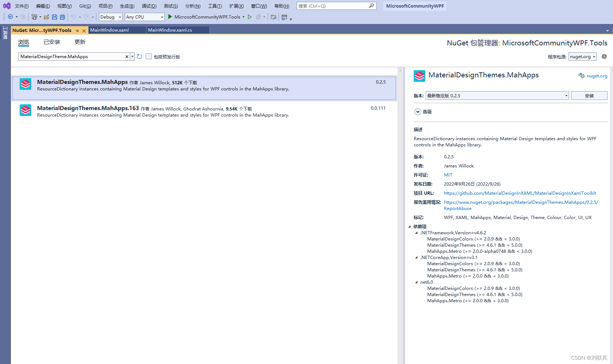This screenshot has width=613, height=364.
Task: Click the Visual Studio logo icon
Action: pos(7,6)
